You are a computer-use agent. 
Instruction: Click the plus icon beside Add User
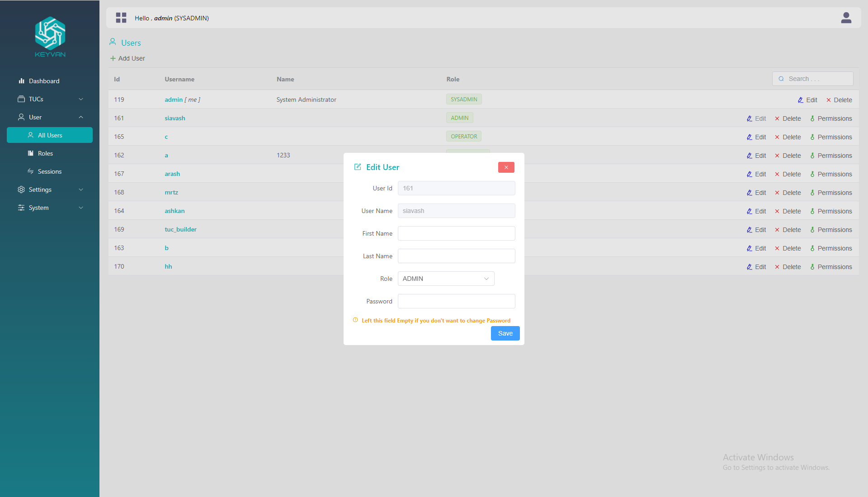click(x=113, y=58)
